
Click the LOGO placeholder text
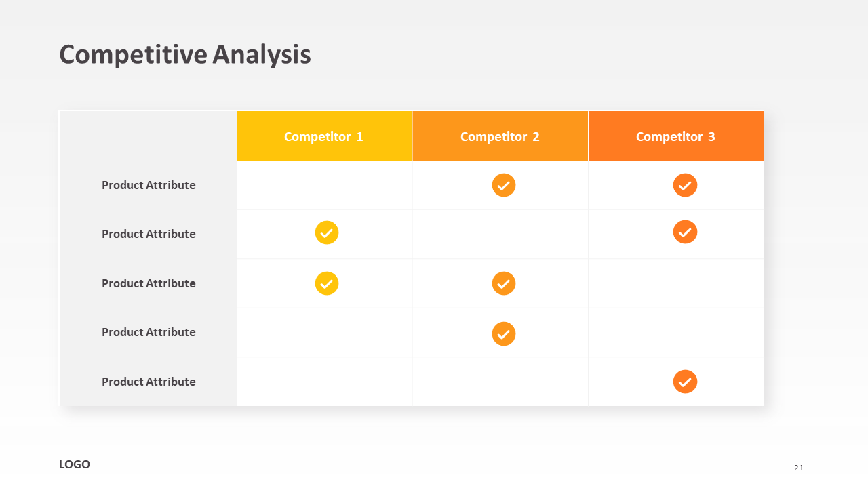click(75, 464)
